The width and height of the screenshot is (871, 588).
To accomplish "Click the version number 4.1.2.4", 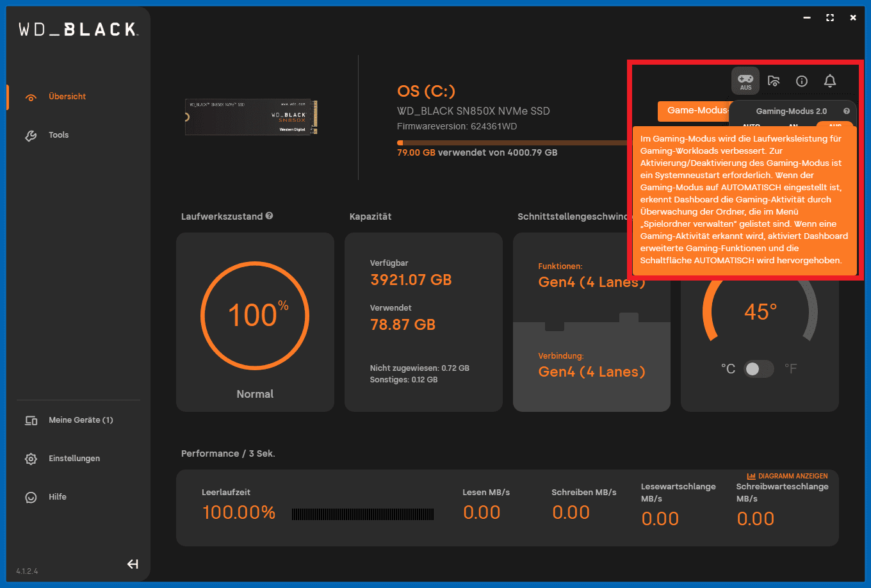I will [27, 571].
